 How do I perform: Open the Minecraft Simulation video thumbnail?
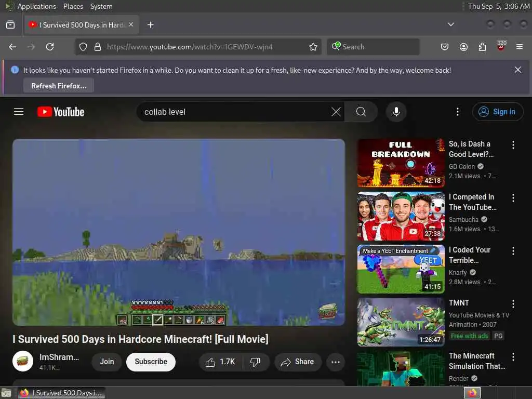pyautogui.click(x=401, y=368)
